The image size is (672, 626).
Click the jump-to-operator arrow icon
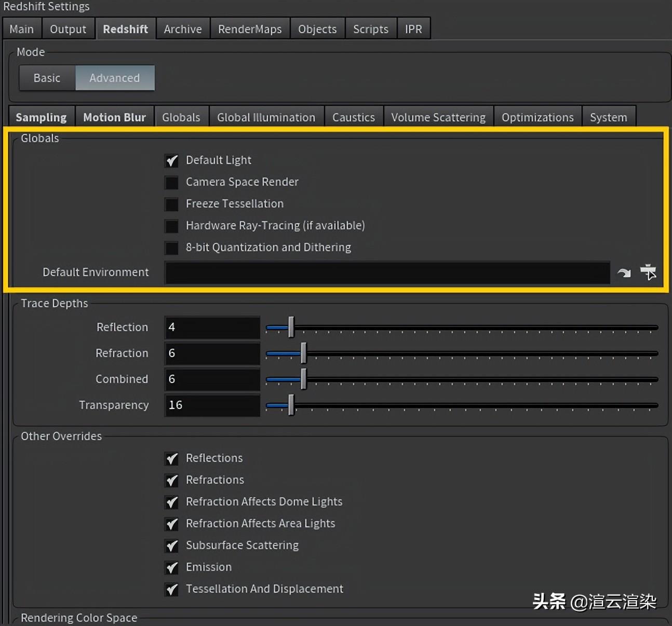click(x=624, y=273)
